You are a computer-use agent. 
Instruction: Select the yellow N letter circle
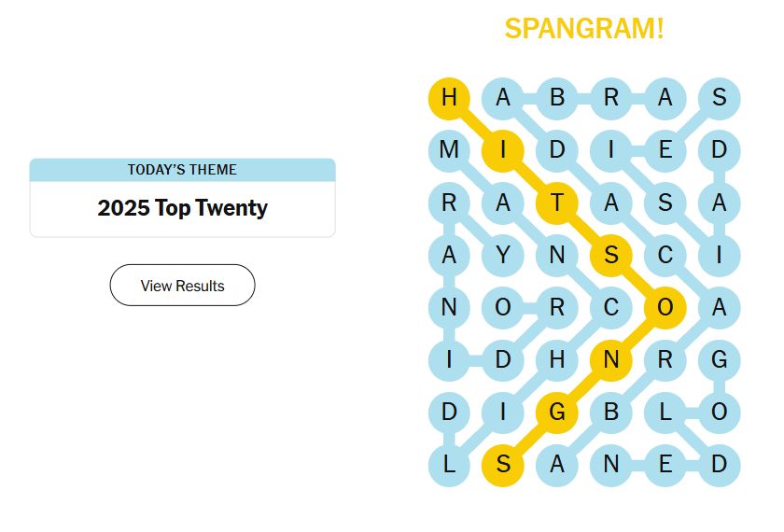[611, 360]
